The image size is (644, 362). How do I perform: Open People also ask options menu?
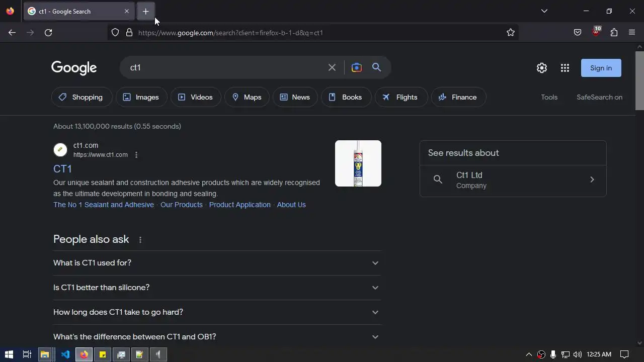coord(140,240)
